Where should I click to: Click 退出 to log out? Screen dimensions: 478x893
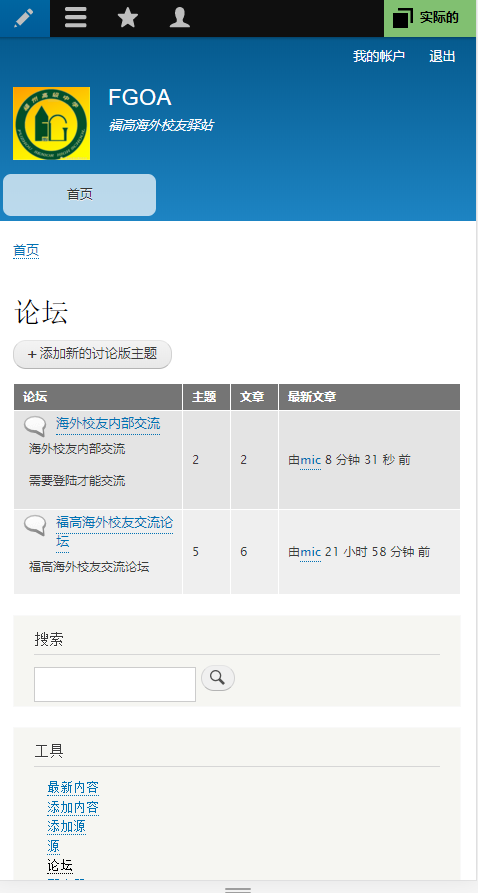pyautogui.click(x=443, y=56)
